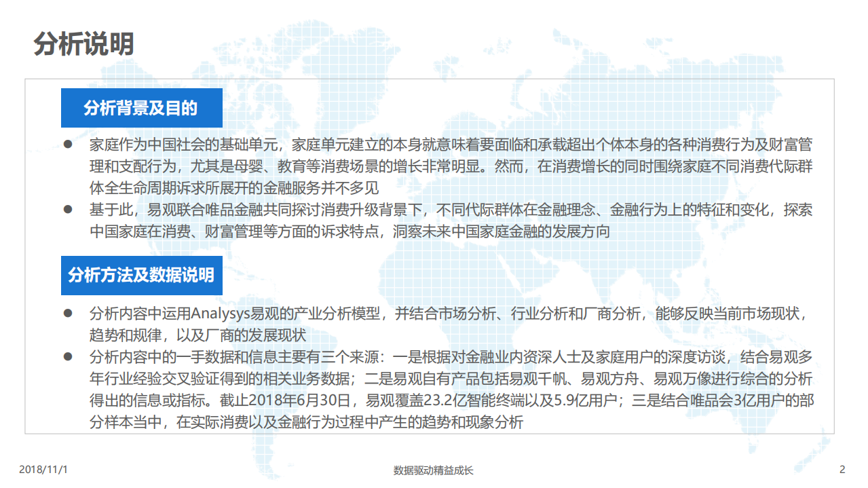Click the footer text 数据驱动精益成长

(x=434, y=470)
